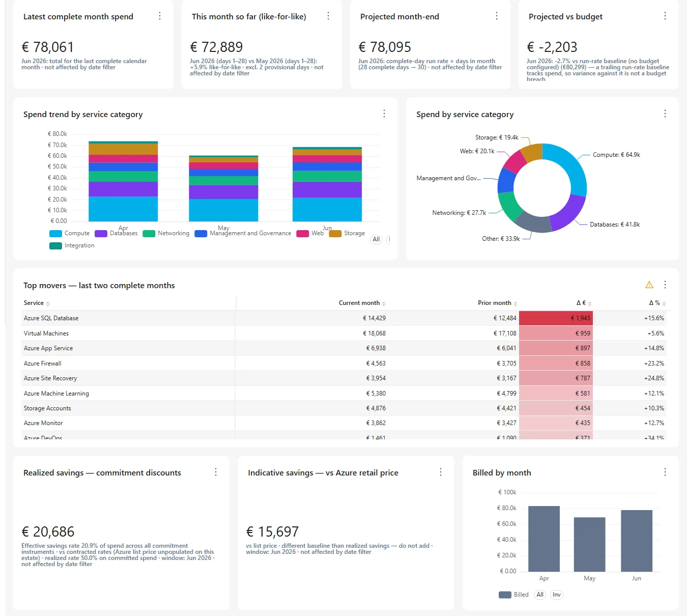Select the Azure SQL Database row
The width and height of the screenshot is (687, 616).
point(344,318)
